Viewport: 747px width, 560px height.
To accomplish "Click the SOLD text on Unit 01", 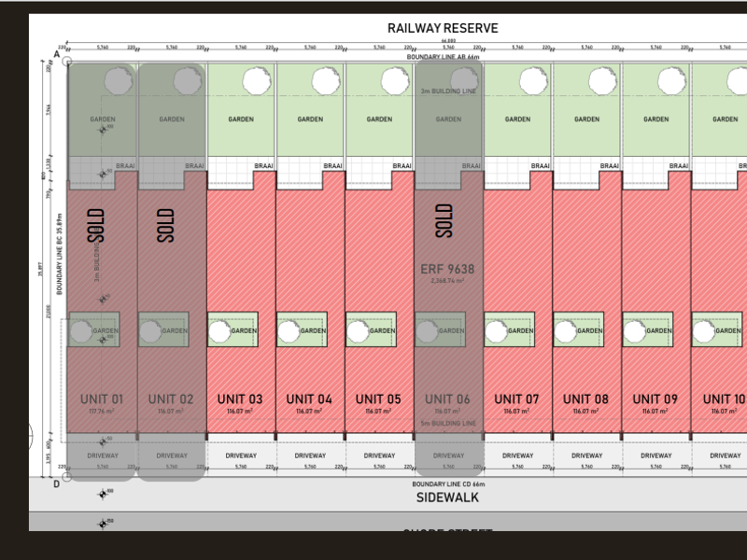I will [x=96, y=225].
